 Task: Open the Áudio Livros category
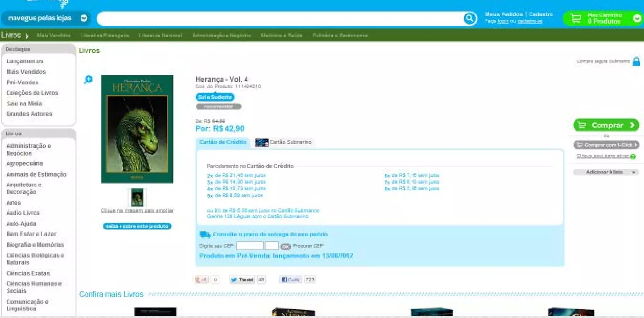(x=23, y=213)
